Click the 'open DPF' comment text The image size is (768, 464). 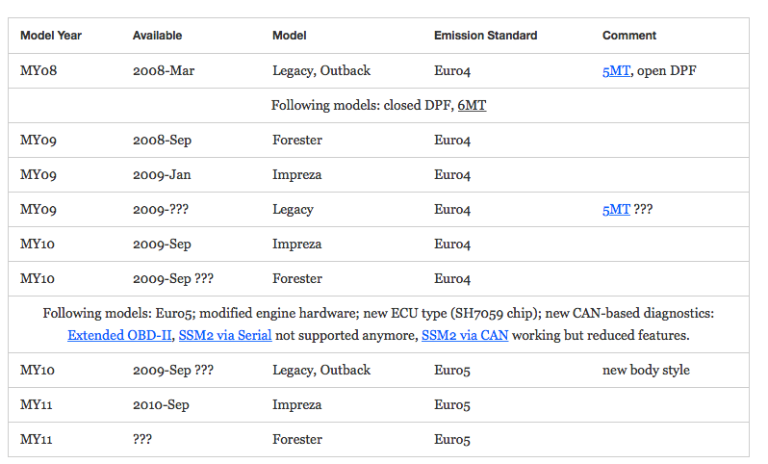point(667,71)
